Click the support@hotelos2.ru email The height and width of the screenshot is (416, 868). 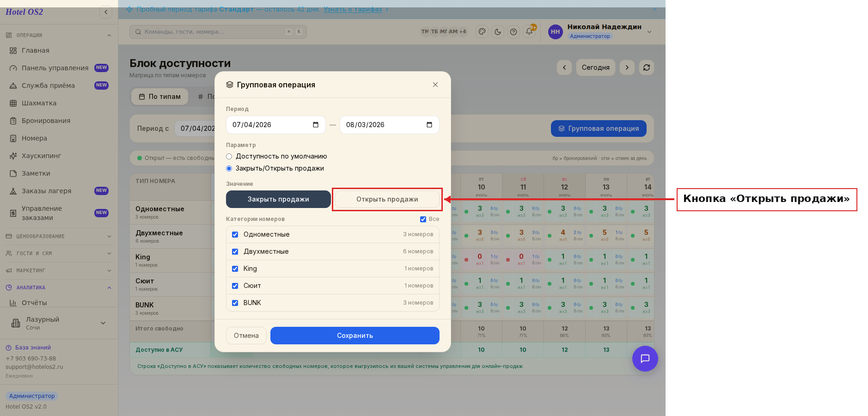click(x=34, y=367)
